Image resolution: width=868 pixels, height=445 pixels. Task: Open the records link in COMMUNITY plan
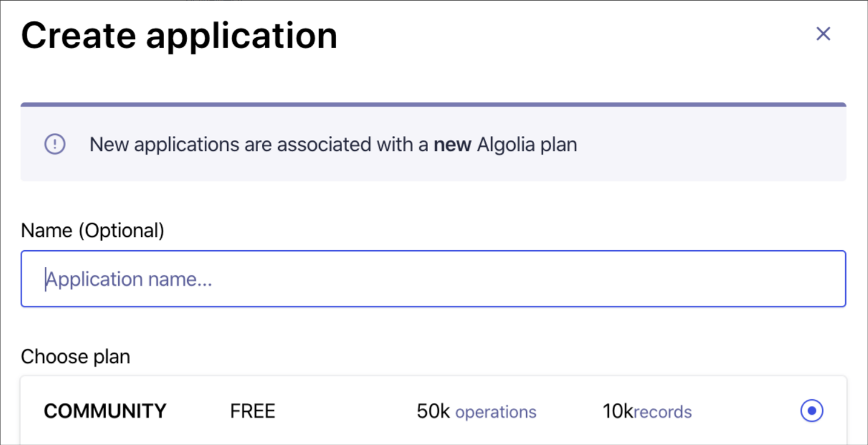(x=663, y=412)
